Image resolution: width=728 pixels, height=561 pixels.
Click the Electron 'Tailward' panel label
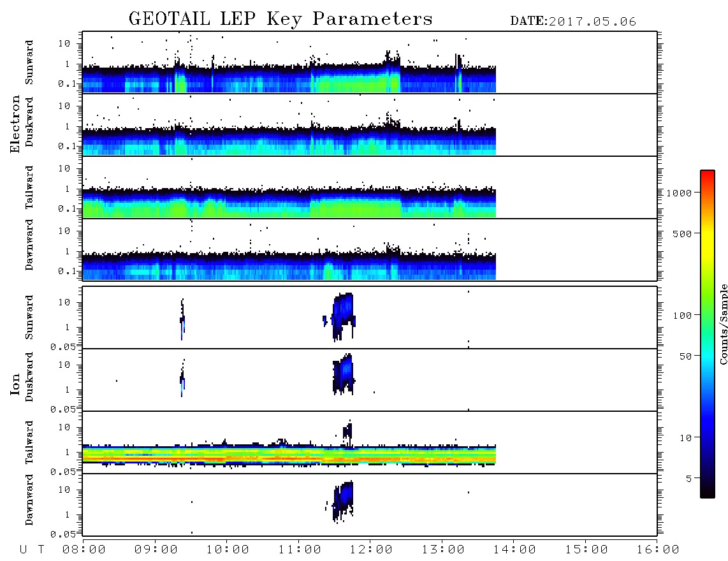point(29,187)
